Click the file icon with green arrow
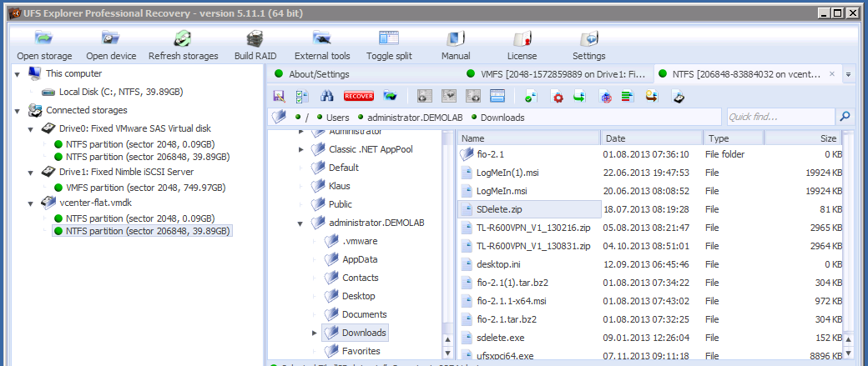This screenshot has width=868, height=366. coord(579,97)
